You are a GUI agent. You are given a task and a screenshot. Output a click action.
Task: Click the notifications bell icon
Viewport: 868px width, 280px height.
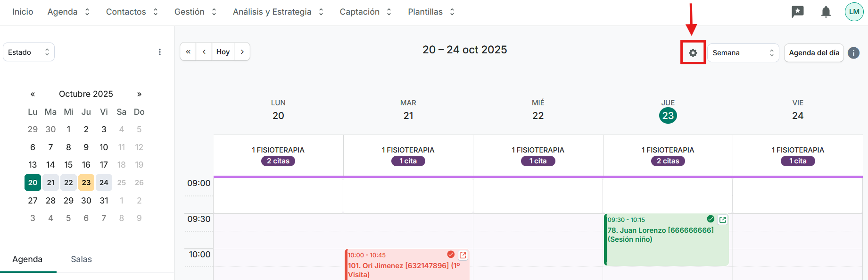(x=826, y=12)
